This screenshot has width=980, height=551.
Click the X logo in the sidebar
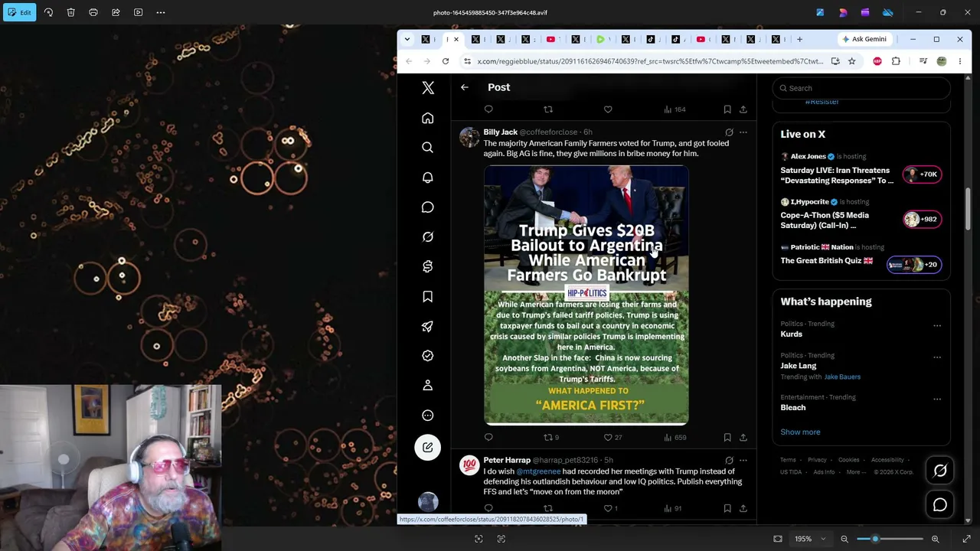(x=428, y=88)
